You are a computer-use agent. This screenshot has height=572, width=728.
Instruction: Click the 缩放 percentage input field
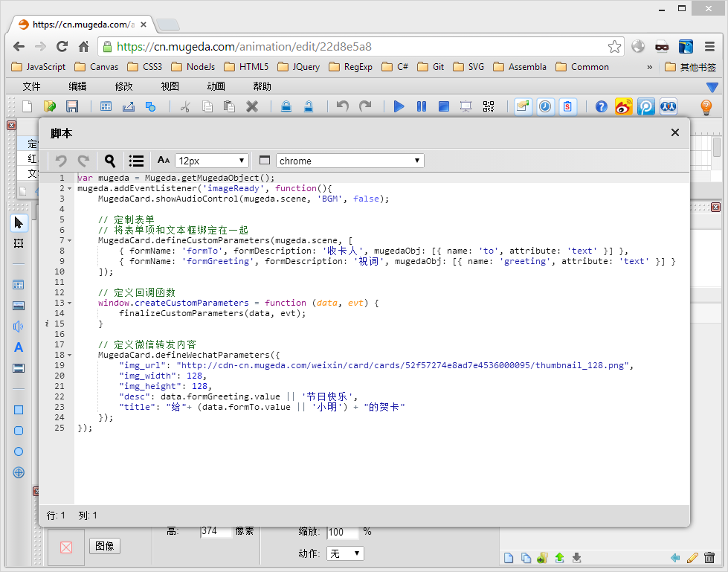click(342, 532)
